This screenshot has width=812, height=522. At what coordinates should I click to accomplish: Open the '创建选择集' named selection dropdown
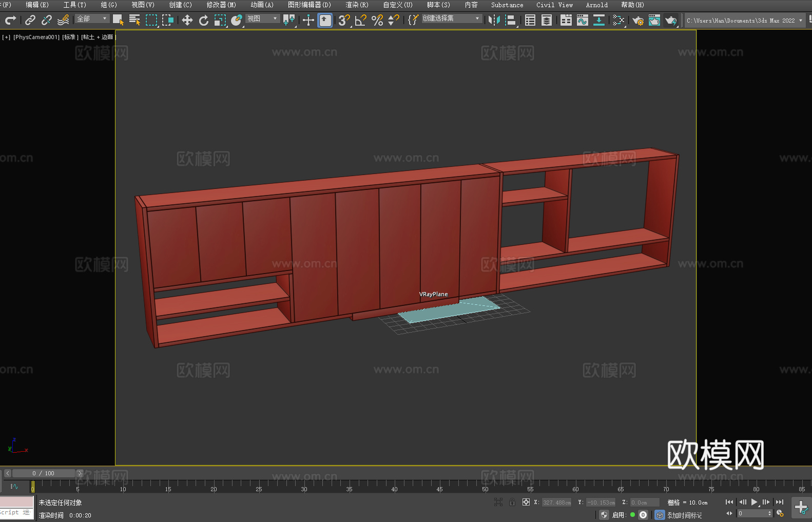point(452,18)
